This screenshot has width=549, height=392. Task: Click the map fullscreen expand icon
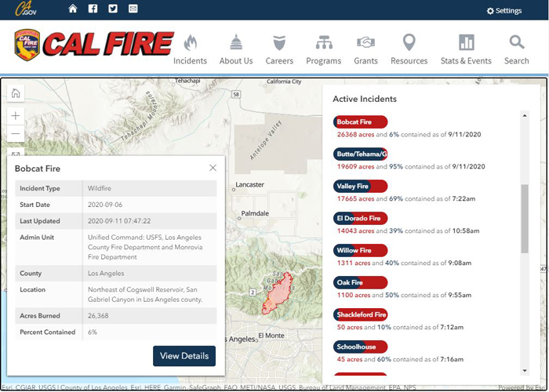pos(16,154)
